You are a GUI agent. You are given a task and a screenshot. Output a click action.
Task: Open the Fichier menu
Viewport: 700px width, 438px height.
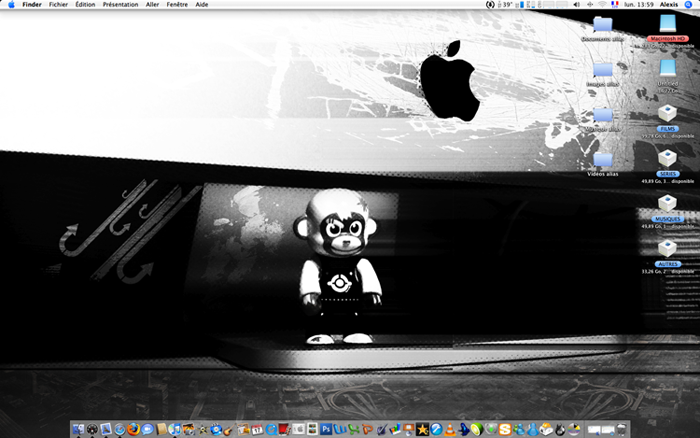tap(58, 5)
